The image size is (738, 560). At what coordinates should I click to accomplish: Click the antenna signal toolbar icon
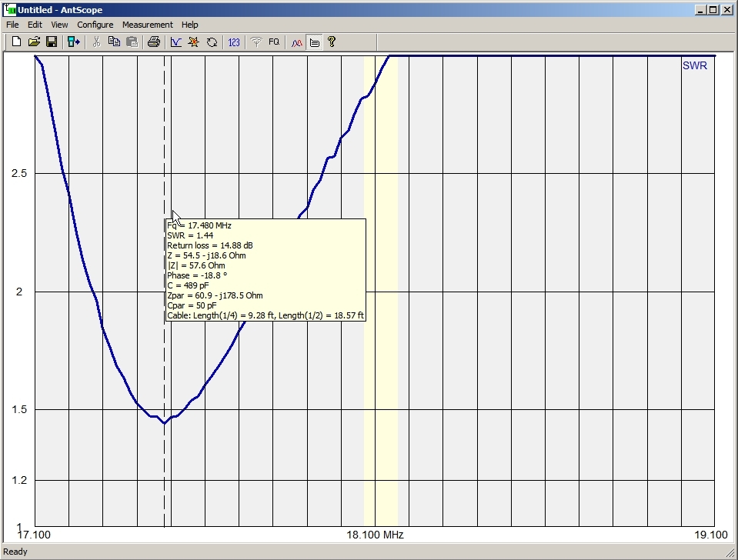[256, 42]
